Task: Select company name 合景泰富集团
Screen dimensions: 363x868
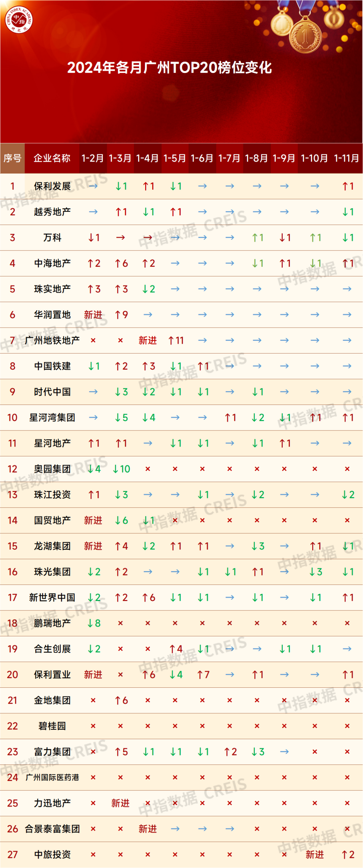Action: click(52, 829)
